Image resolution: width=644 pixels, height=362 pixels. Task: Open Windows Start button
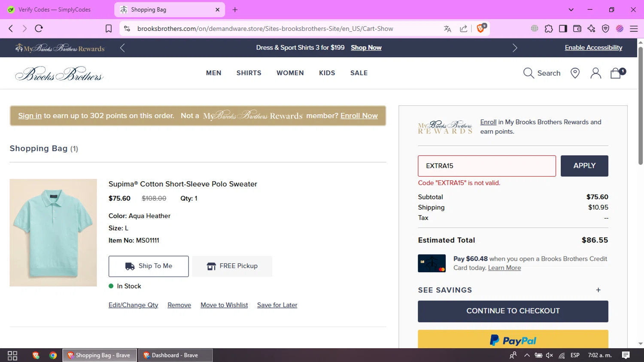12,356
